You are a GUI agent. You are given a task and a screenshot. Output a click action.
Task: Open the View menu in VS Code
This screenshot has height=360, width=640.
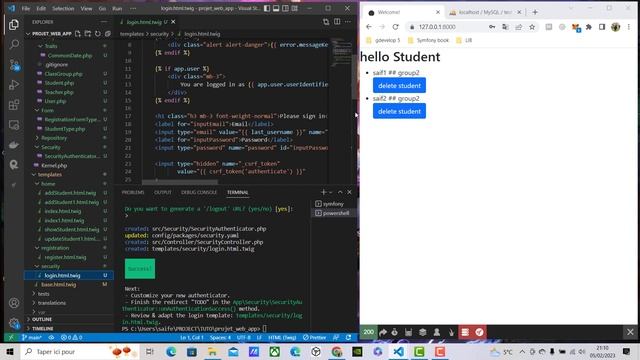86,8
